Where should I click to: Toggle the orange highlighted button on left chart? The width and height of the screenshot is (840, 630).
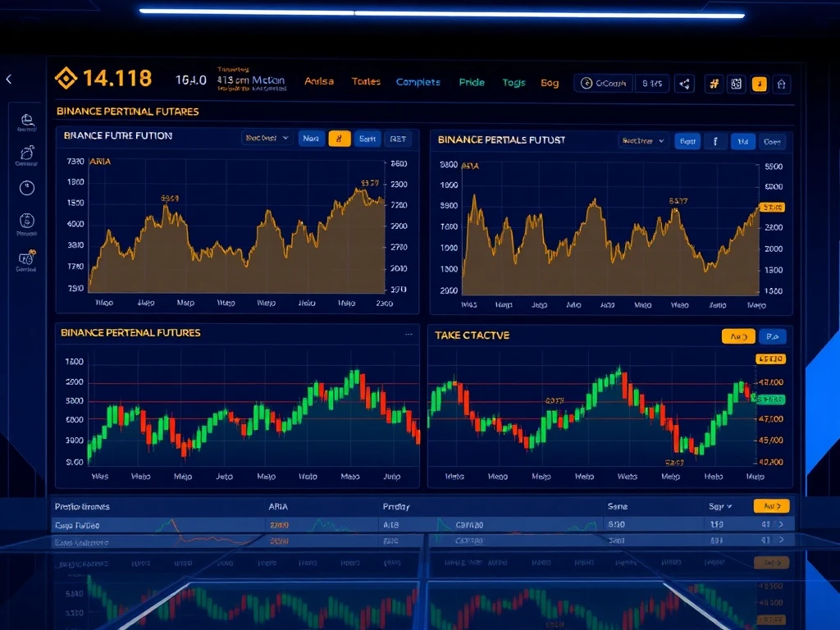[339, 139]
